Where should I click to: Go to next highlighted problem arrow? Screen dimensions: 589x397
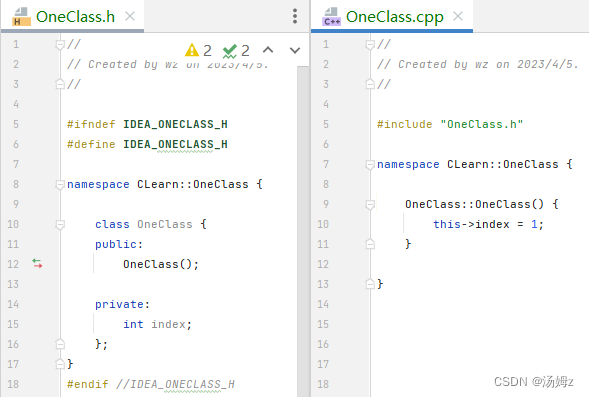coord(295,50)
